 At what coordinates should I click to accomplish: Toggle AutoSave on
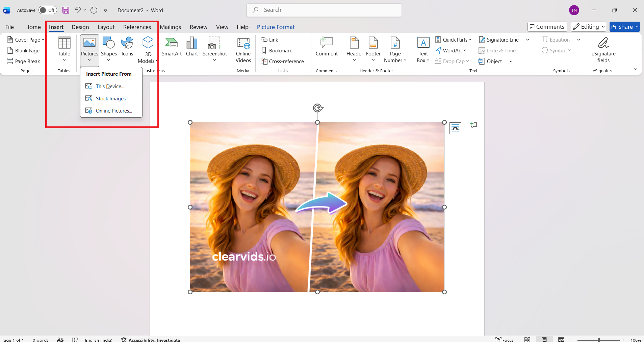(48, 10)
